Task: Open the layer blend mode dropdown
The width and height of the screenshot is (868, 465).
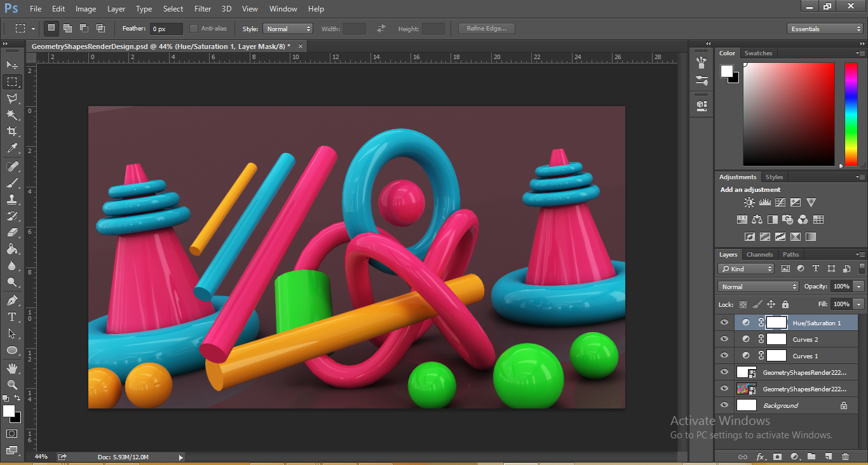Action: coord(758,286)
